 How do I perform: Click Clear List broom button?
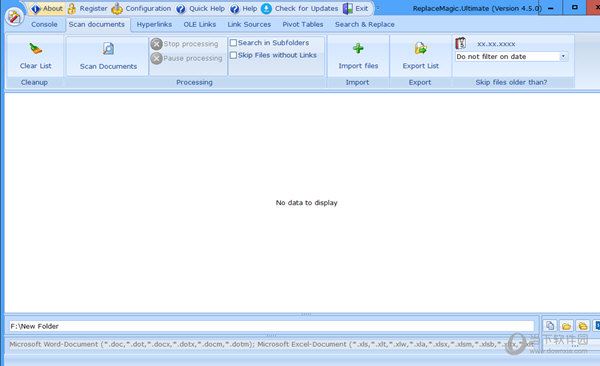click(35, 56)
